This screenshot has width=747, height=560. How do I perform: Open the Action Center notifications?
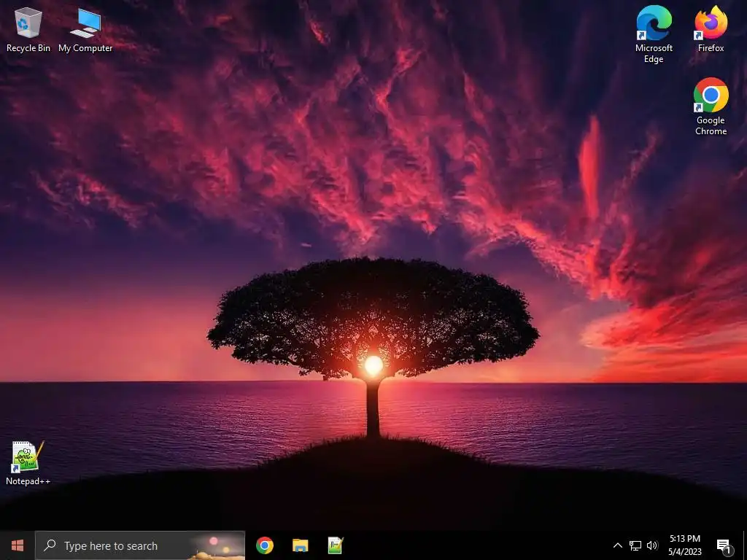(724, 545)
